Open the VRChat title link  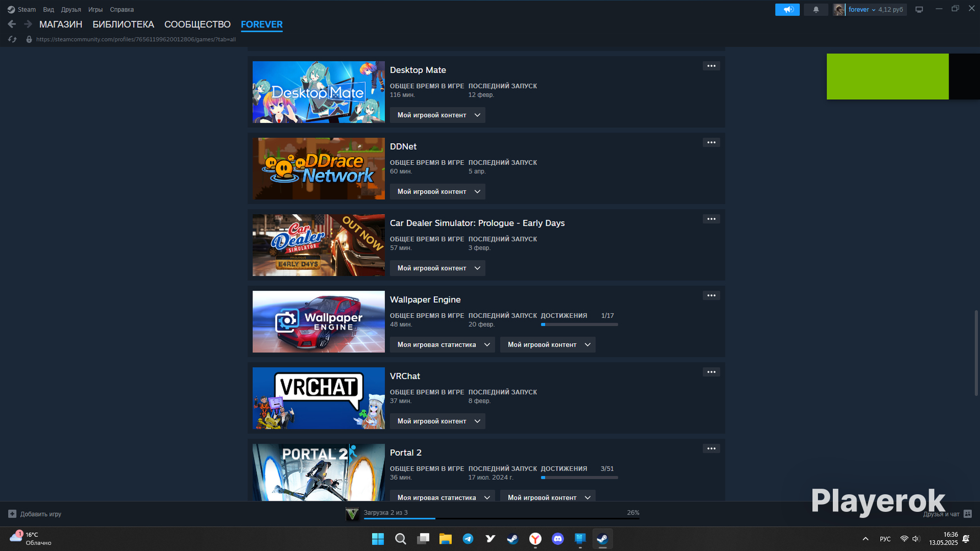[405, 376]
